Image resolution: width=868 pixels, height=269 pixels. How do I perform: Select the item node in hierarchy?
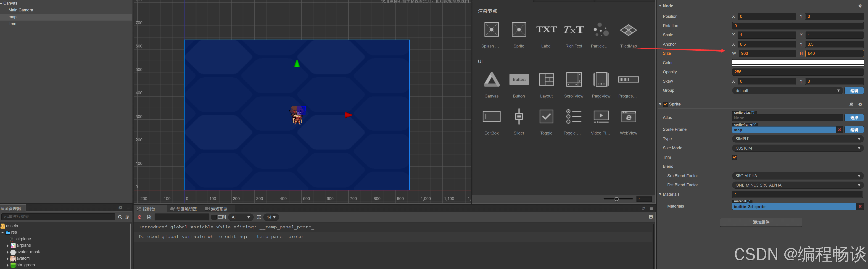[13, 24]
